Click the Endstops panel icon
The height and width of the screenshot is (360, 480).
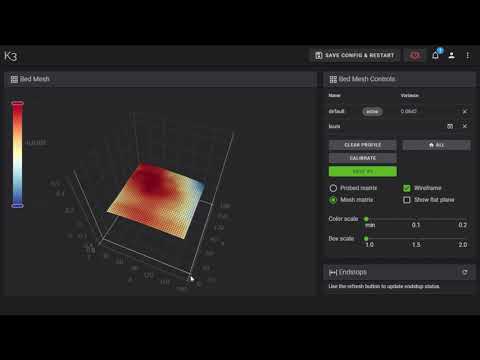[333, 272]
